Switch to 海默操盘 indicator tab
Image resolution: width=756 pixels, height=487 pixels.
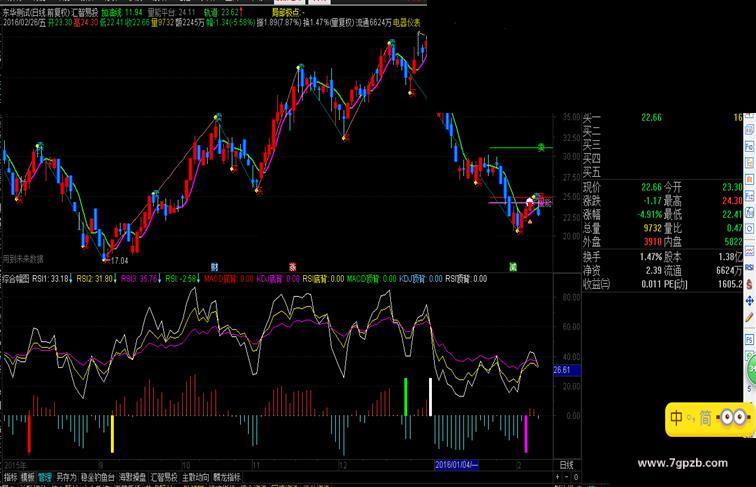pos(133,477)
